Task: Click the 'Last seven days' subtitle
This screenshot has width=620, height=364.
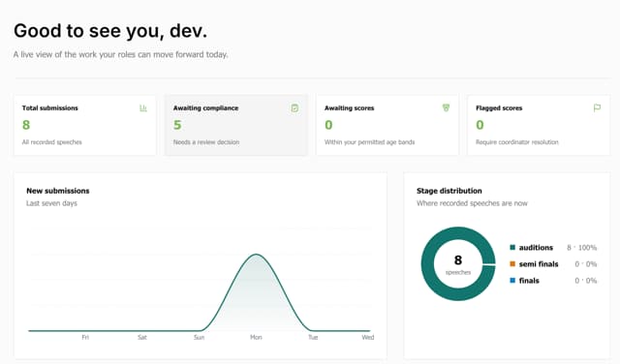Action: 51,203
